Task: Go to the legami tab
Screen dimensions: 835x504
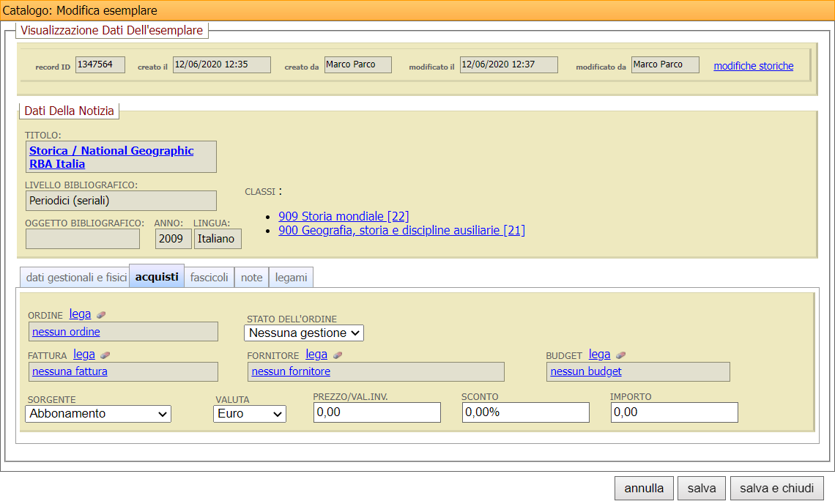Action: click(x=292, y=278)
